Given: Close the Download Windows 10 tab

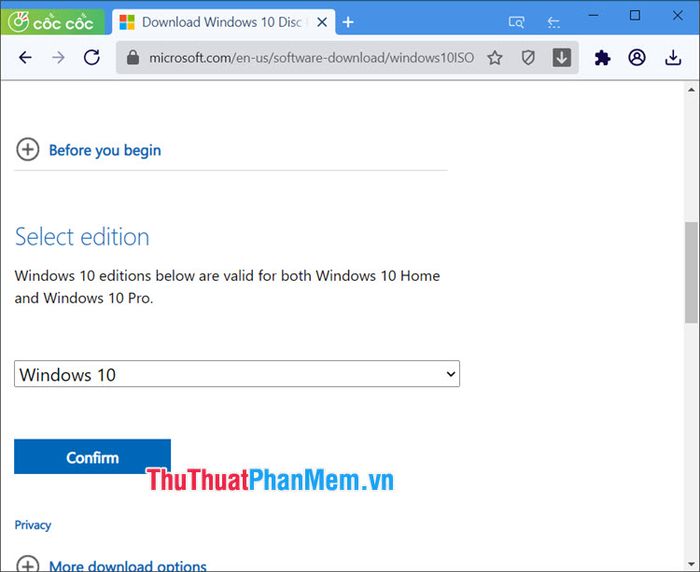Looking at the screenshot, I should click(322, 22).
